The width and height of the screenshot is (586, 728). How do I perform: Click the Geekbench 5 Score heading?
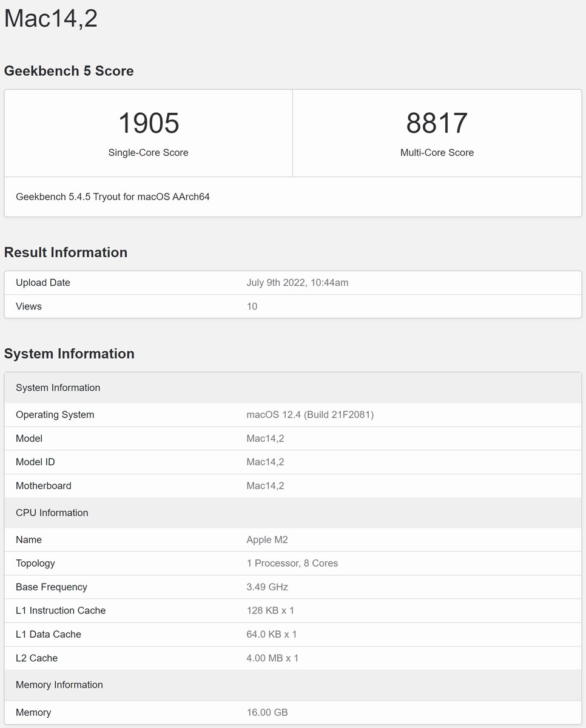69,71
